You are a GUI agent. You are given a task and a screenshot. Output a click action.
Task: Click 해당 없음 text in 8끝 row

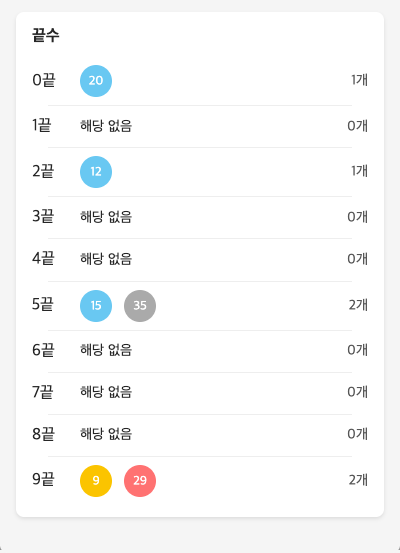tap(106, 434)
